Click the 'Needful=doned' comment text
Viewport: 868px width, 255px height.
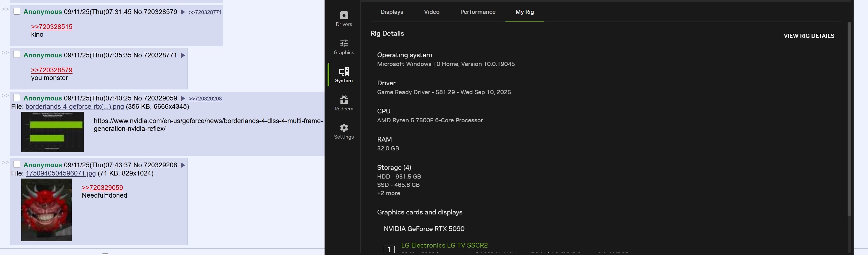(105, 196)
